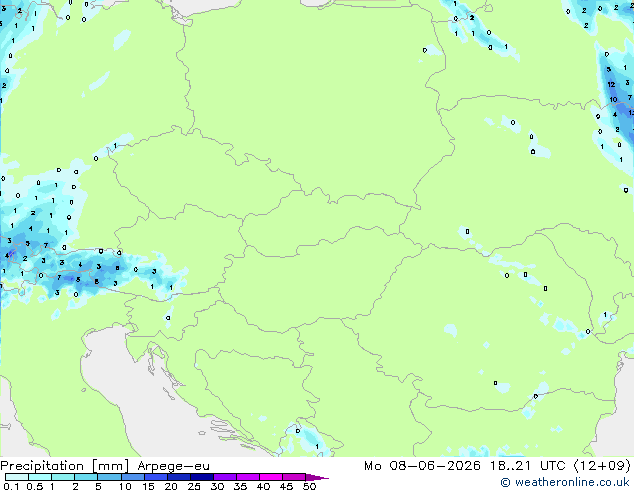Select the 2–5 mm legend swatch
634x490 pixels.
(86, 477)
